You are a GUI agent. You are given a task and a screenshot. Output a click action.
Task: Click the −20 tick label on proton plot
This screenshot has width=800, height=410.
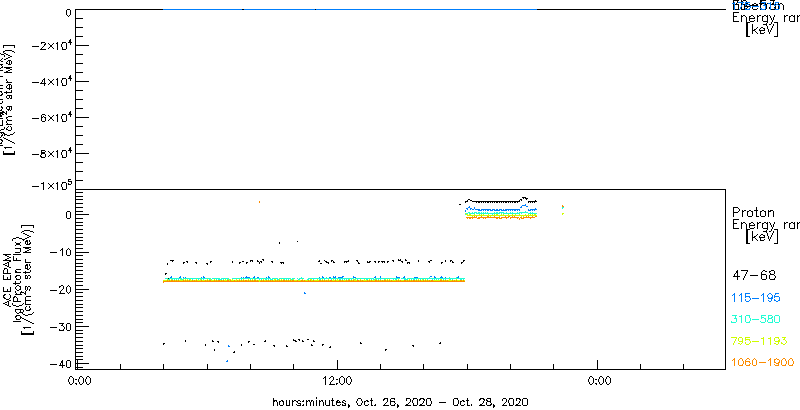click(x=61, y=289)
